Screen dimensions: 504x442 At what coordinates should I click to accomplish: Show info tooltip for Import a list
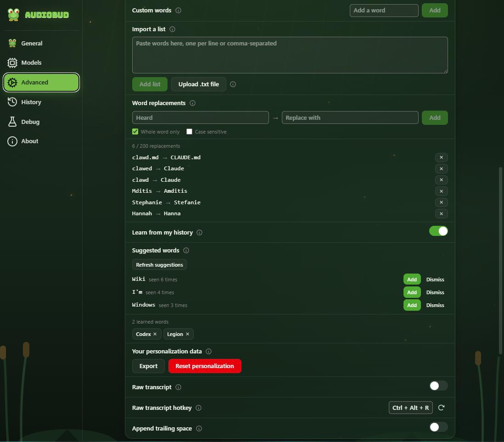[172, 29]
